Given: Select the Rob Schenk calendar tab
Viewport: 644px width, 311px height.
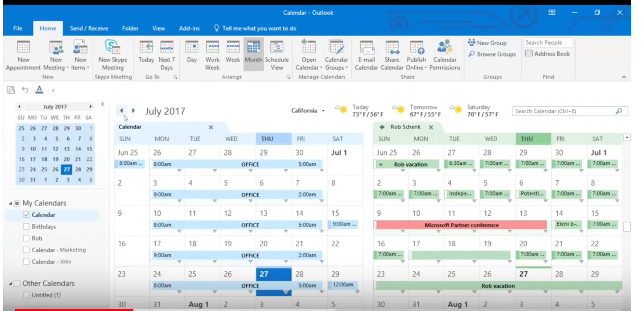Looking at the screenshot, I should (x=405, y=127).
